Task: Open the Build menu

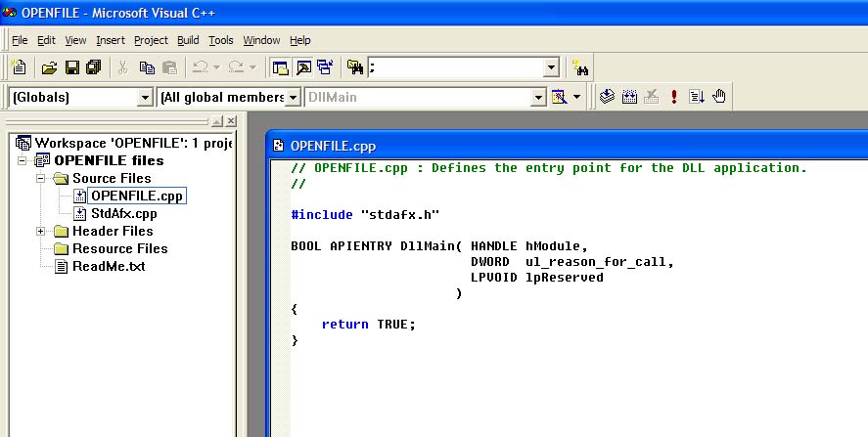Action: tap(188, 40)
